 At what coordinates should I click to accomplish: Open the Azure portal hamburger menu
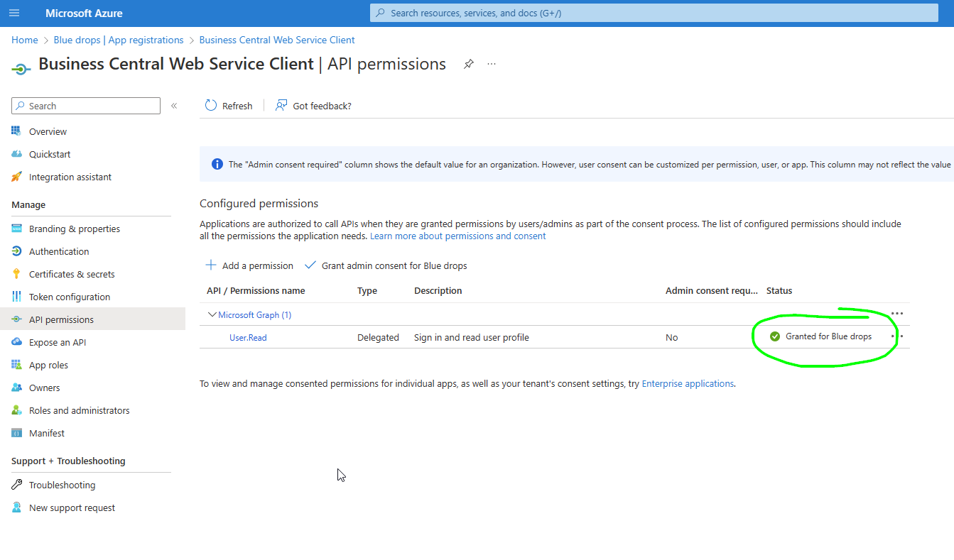14,13
